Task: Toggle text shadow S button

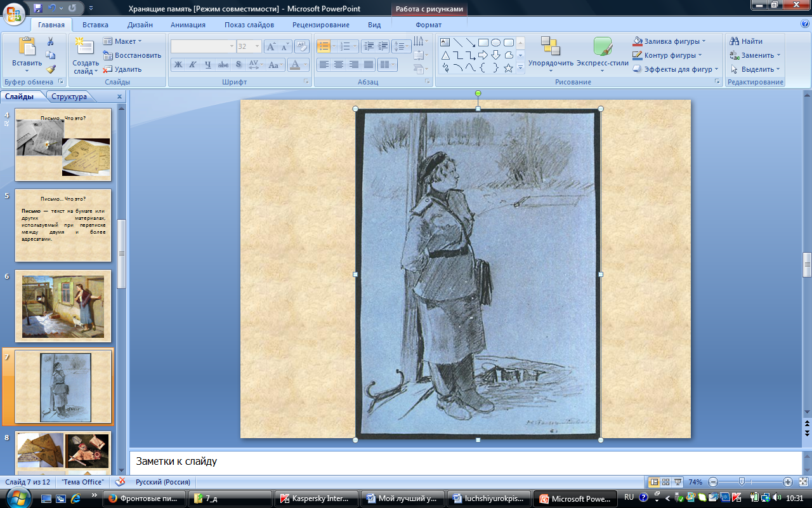Action: click(x=238, y=65)
